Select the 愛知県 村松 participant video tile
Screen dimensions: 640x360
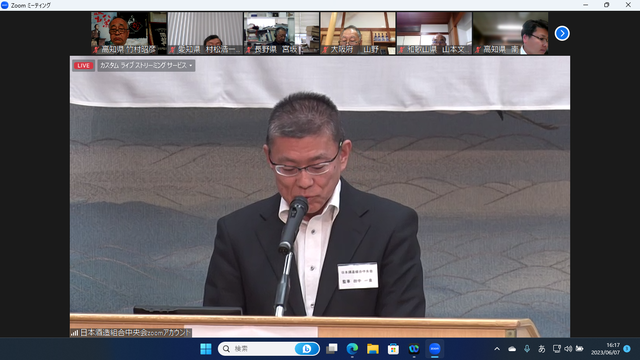(x=205, y=33)
